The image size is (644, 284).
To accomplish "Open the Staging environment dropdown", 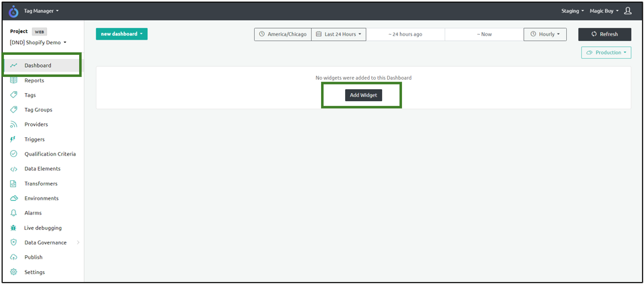I will pos(572,11).
